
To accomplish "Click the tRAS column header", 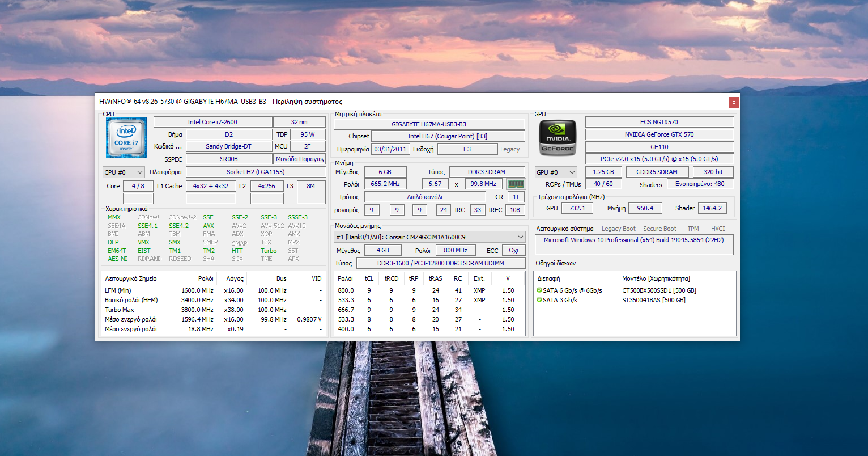I will [x=435, y=278].
